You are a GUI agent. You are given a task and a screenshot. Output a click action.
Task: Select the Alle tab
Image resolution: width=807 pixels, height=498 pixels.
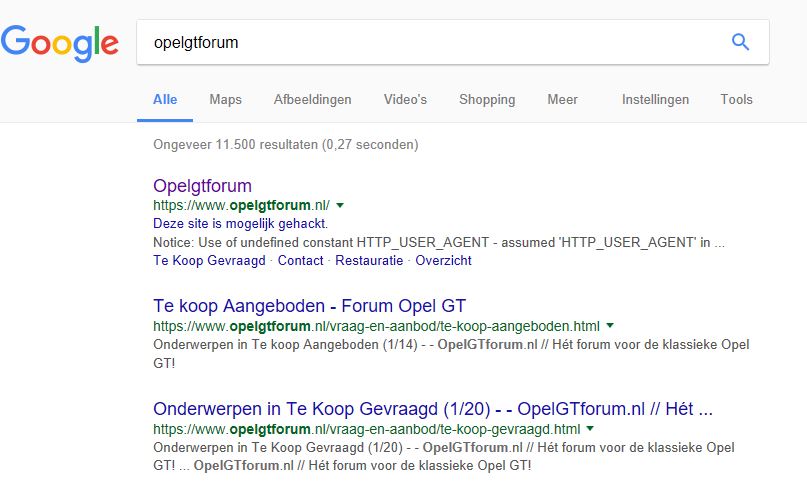click(165, 100)
